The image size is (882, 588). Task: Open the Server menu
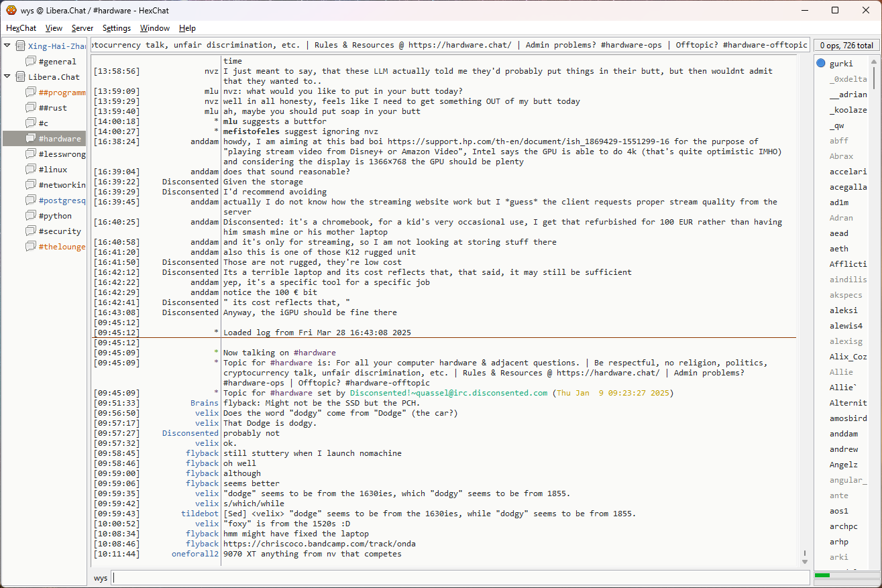[x=82, y=28]
